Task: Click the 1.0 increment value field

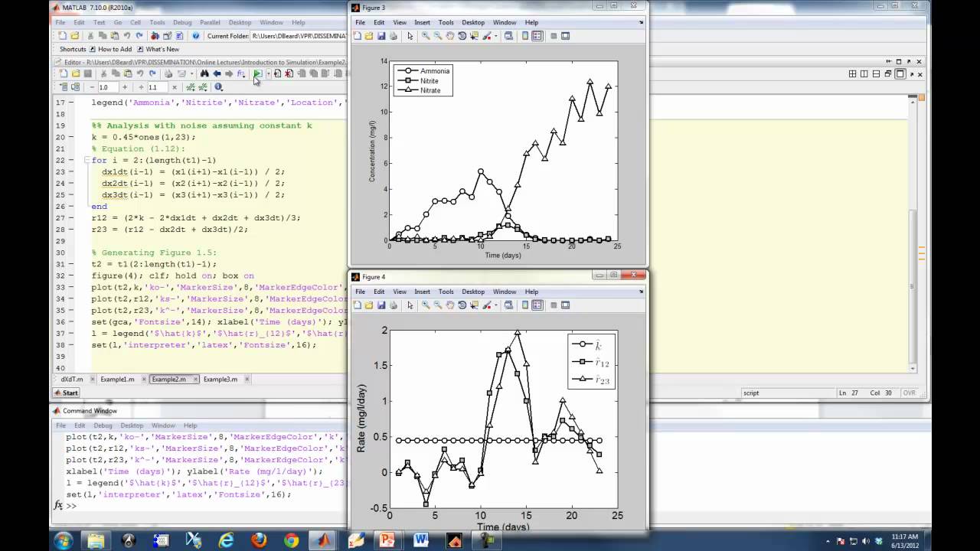Action: click(108, 87)
